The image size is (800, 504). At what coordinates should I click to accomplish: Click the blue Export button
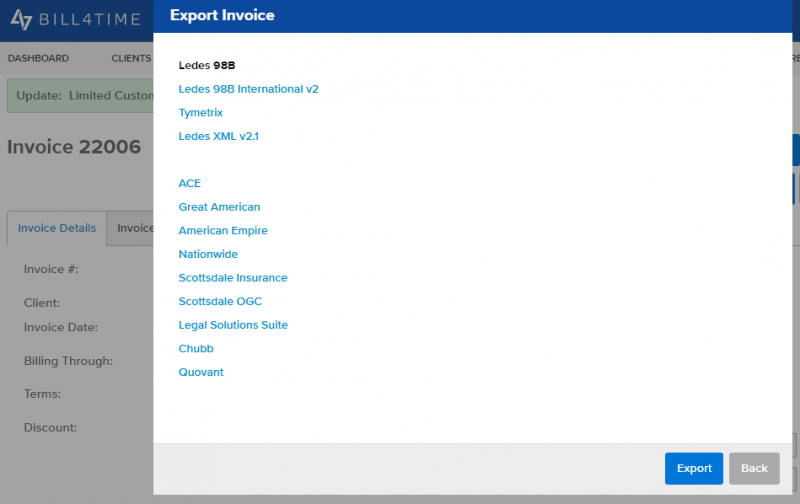pos(694,468)
